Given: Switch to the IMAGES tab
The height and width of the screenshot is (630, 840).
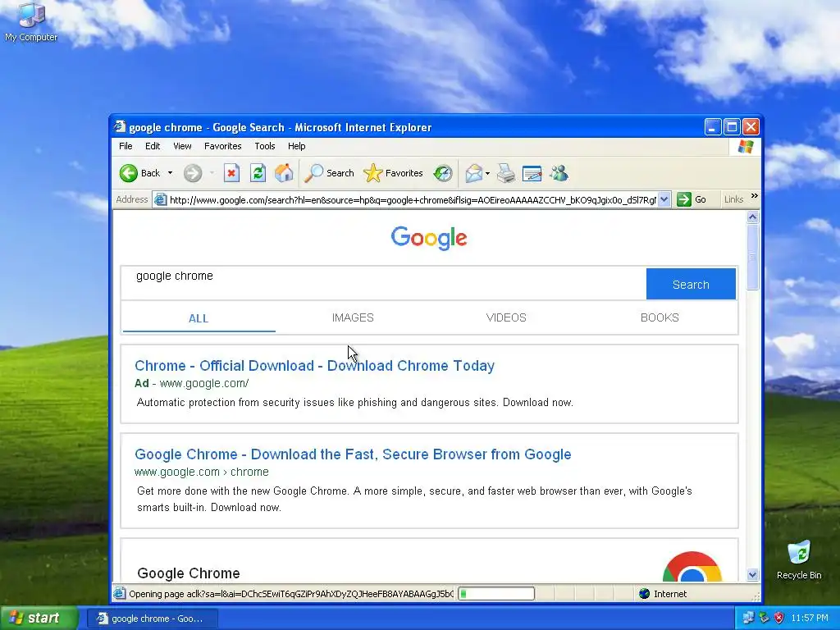Looking at the screenshot, I should (353, 317).
